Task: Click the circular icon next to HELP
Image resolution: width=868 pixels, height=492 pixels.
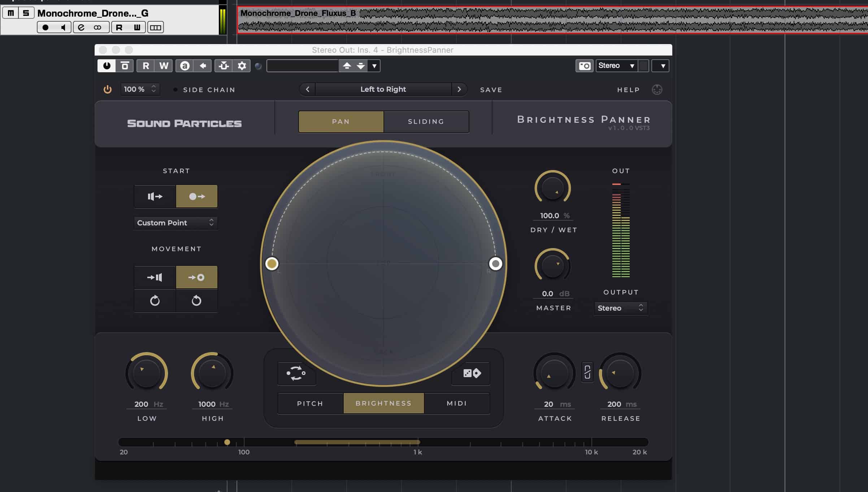Action: point(657,90)
